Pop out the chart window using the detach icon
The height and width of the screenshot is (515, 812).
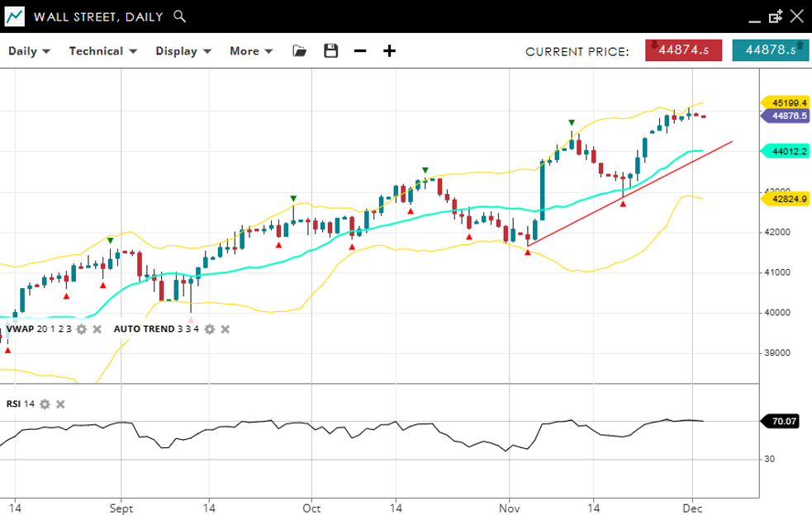coord(775,17)
